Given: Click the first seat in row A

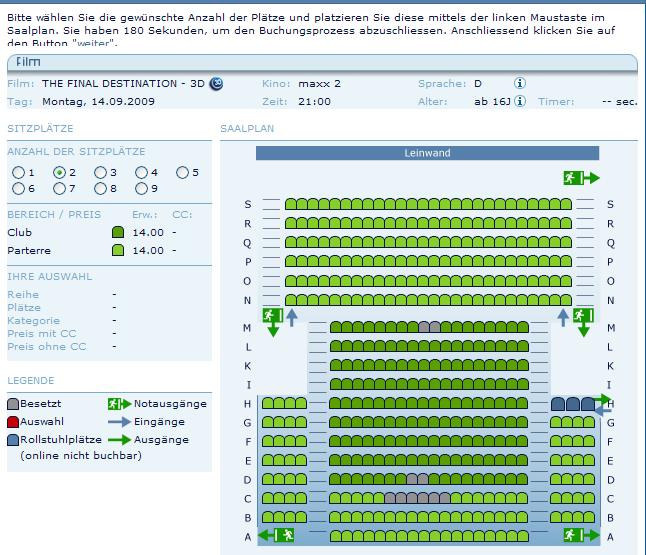Looking at the screenshot, I should coord(335,536).
